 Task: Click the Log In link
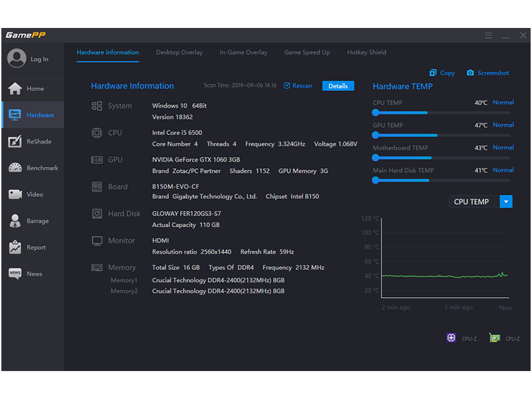click(39, 59)
